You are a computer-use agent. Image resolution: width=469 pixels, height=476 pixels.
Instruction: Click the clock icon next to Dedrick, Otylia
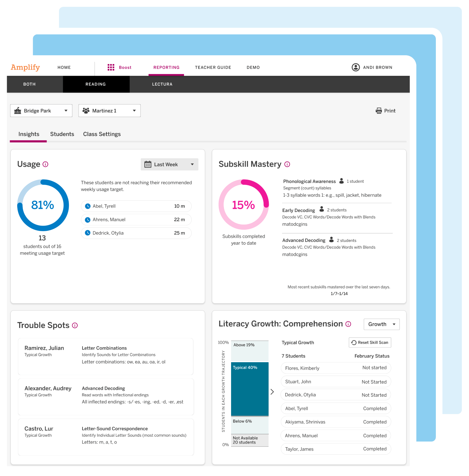coord(87,233)
